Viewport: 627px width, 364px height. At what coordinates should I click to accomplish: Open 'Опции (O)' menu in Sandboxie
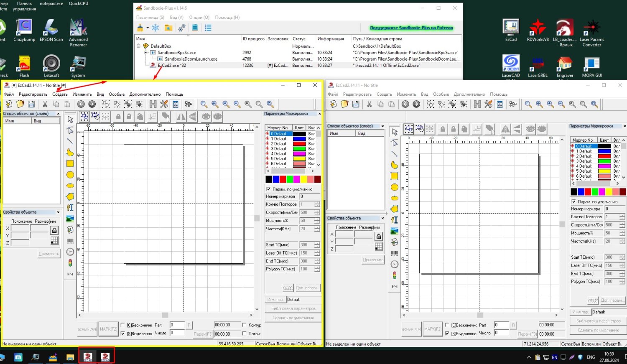199,18
